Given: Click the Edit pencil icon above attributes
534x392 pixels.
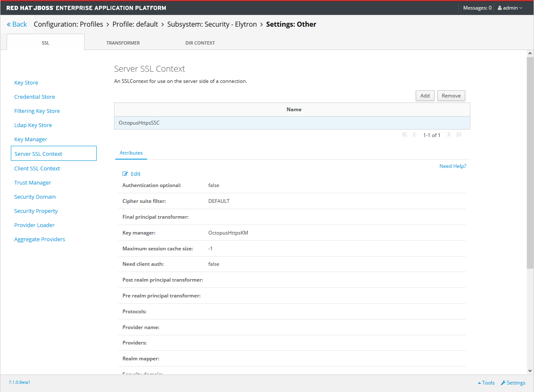Looking at the screenshot, I should [125, 174].
